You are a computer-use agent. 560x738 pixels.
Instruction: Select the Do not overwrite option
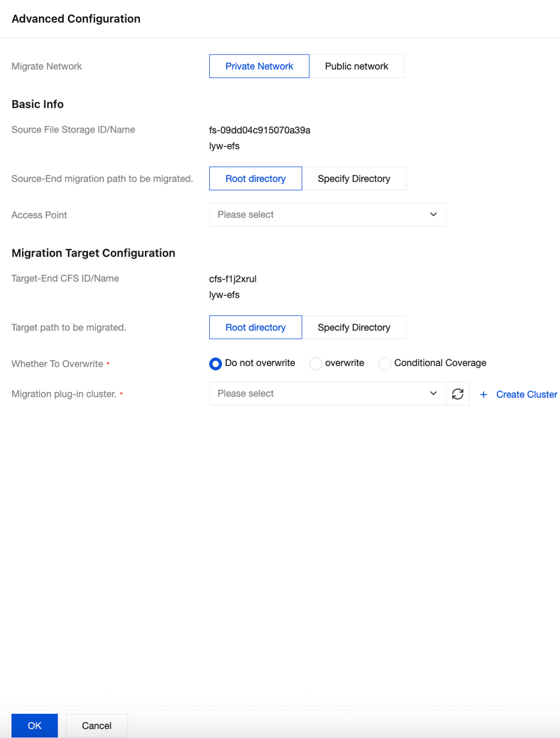pos(216,364)
